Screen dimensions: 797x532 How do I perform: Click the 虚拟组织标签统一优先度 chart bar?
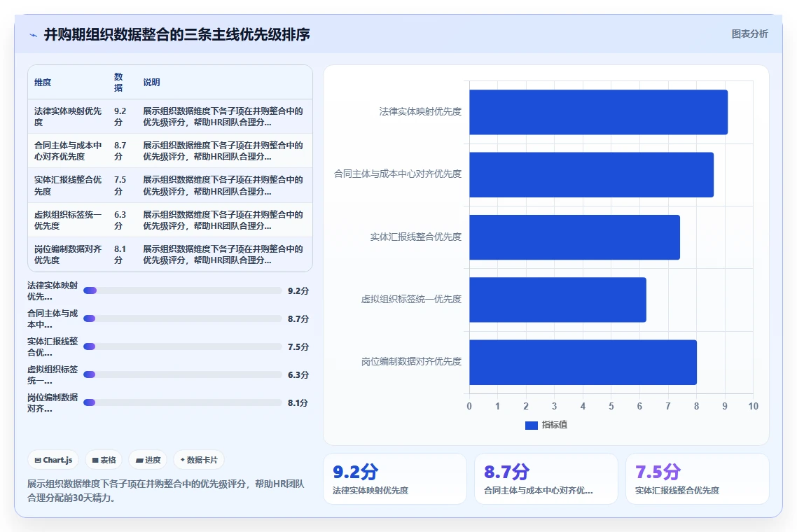(557, 300)
